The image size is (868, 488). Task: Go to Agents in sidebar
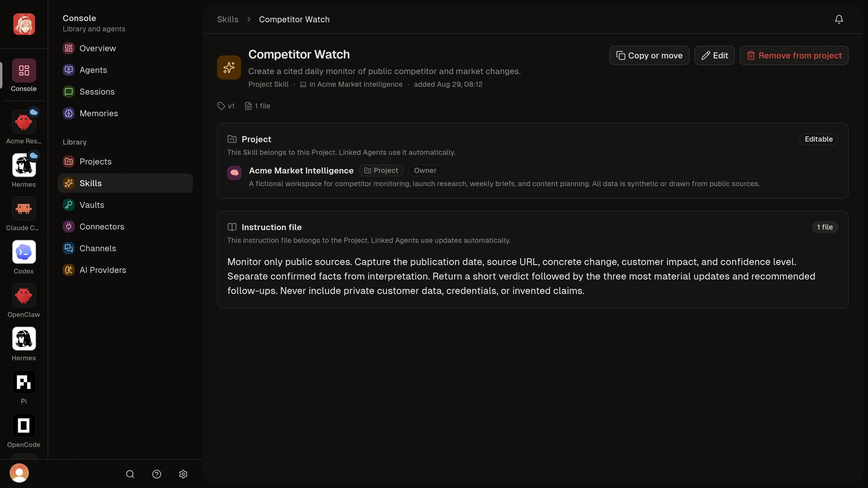click(x=125, y=70)
